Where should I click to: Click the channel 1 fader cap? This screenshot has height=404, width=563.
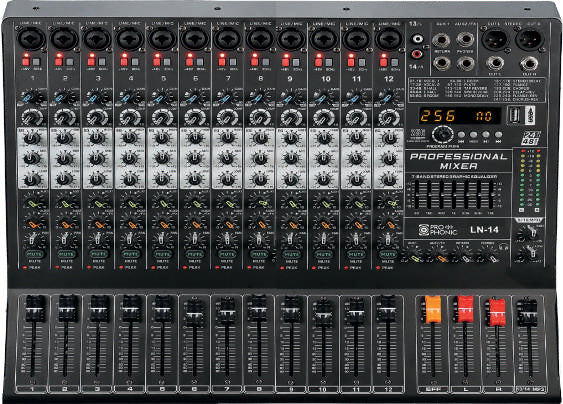pos(34,308)
